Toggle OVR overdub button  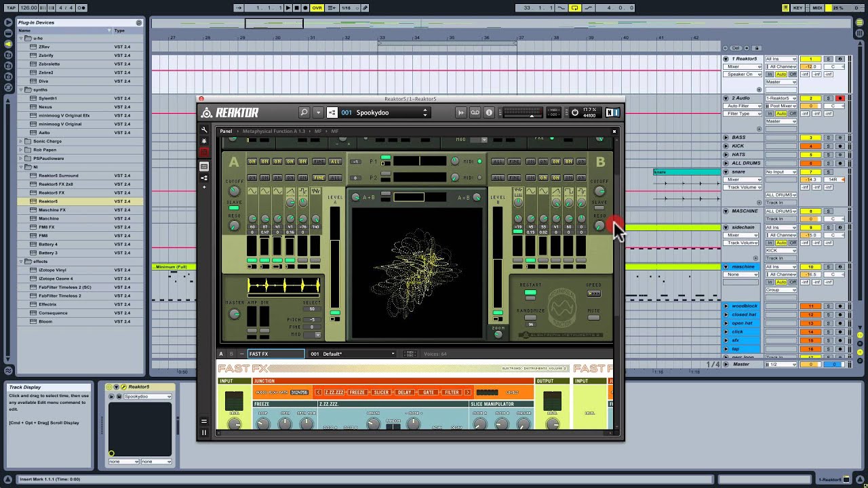[x=317, y=8]
